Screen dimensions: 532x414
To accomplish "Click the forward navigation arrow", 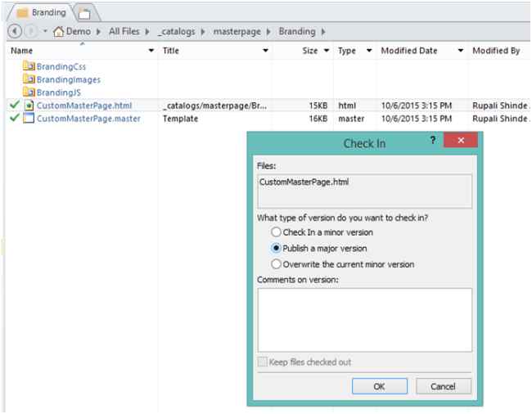I will pyautogui.click(x=31, y=32).
